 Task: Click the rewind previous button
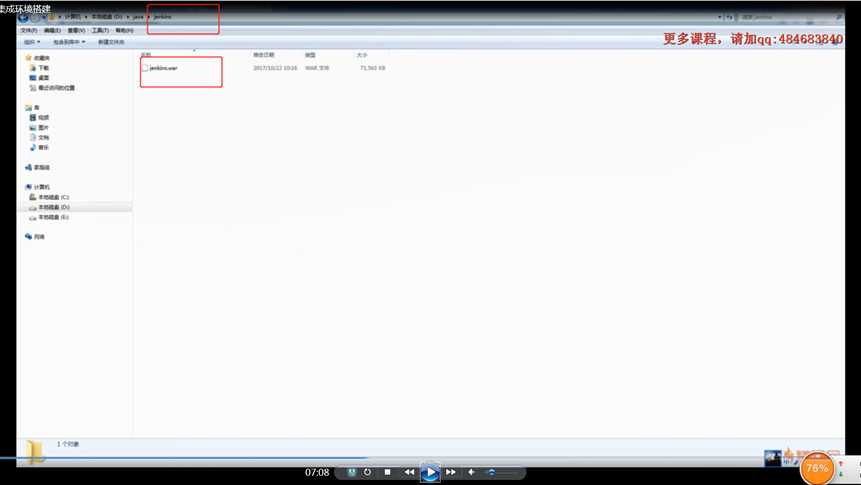point(410,472)
